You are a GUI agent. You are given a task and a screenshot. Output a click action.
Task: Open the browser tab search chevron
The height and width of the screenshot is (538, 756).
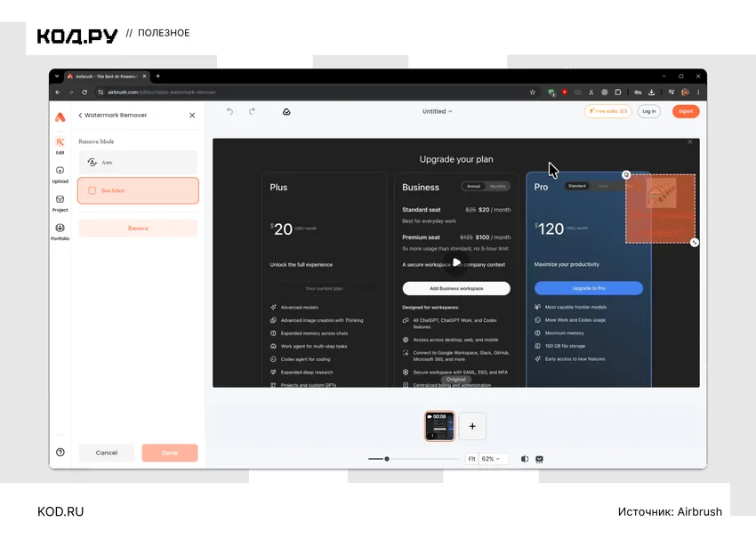[x=57, y=76]
